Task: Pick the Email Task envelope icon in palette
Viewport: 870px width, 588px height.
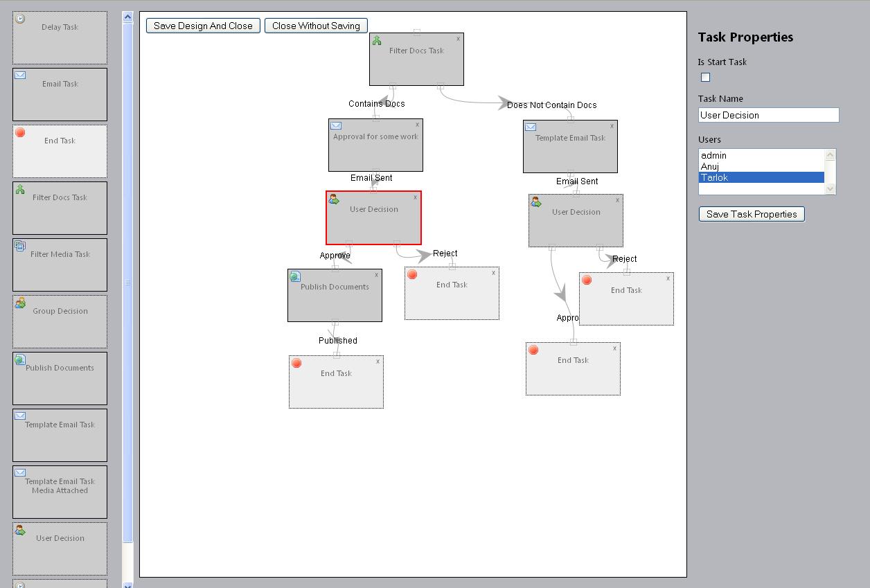Action: click(x=20, y=75)
